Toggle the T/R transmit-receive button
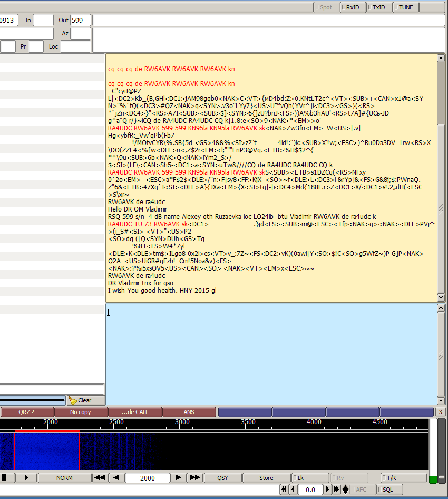The height and width of the screenshot is (499, 448). (403, 478)
